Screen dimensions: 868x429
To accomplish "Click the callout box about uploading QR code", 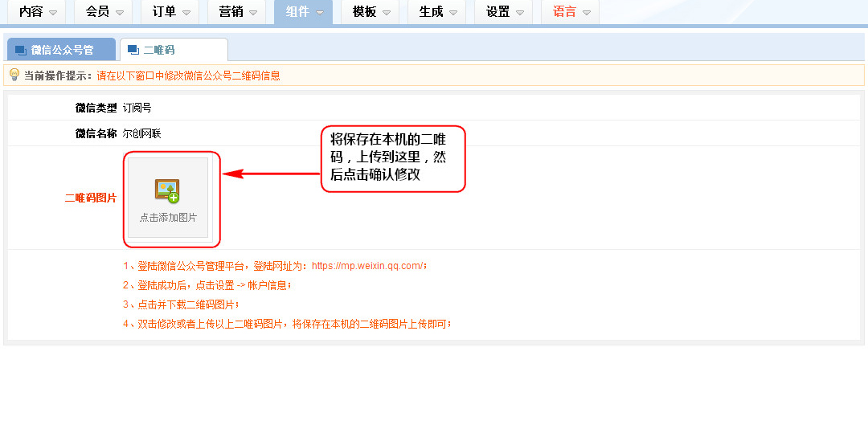I will pos(393,158).
